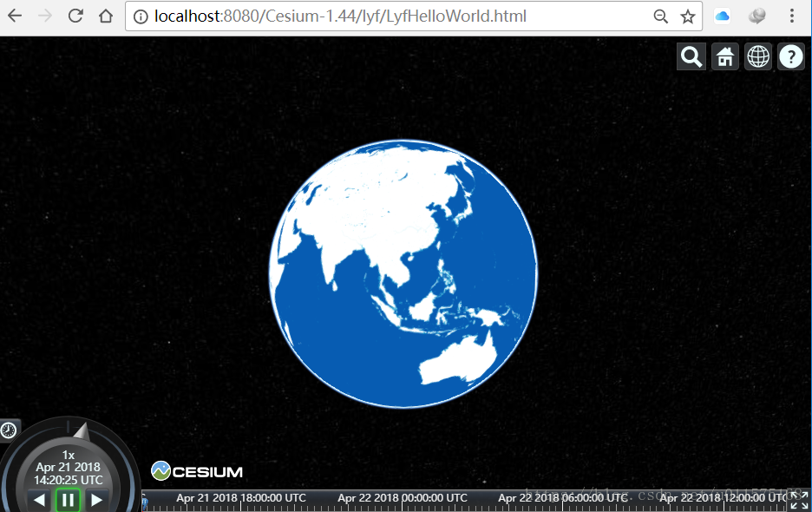This screenshot has height=512, width=812.
Task: Go back to the previous page
Action: click(x=15, y=16)
